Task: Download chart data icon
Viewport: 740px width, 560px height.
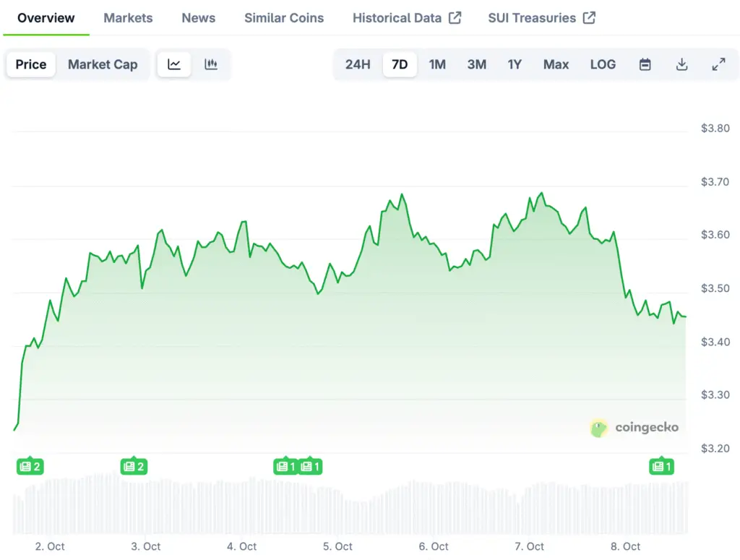Action: (x=681, y=64)
